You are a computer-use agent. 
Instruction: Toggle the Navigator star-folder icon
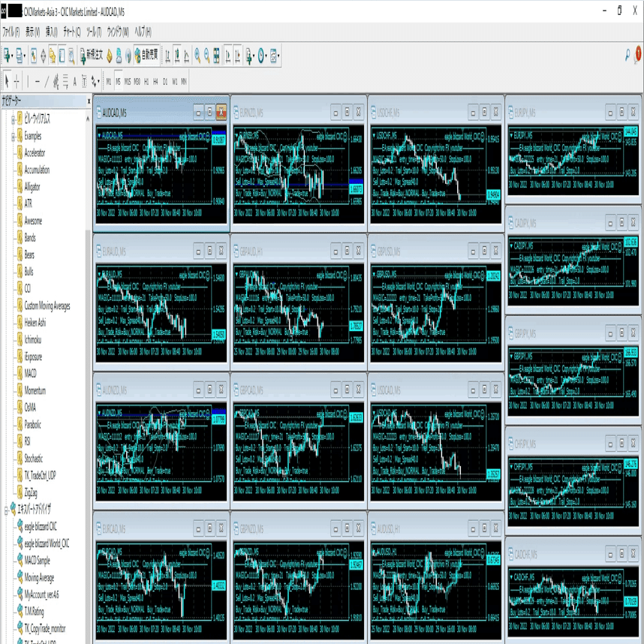point(53,56)
